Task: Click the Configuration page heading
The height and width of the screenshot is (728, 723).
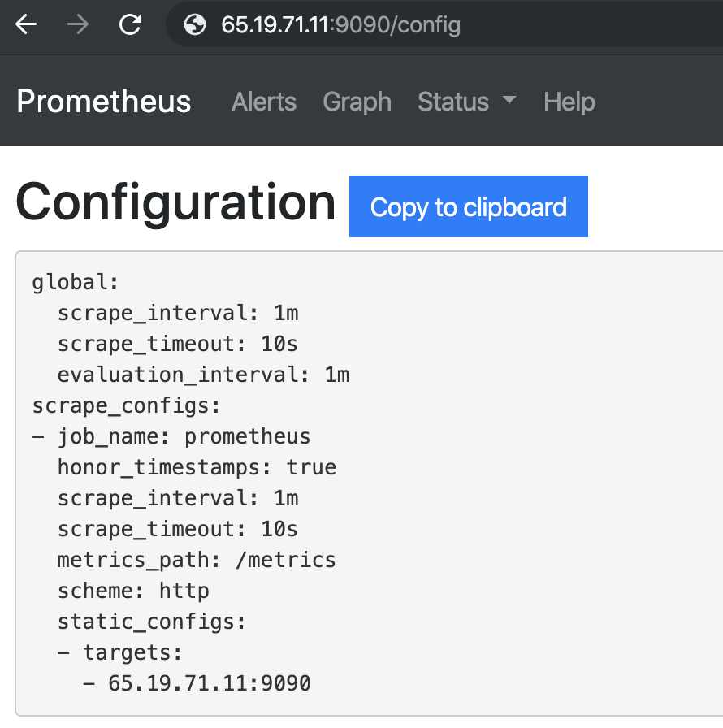Action: click(x=175, y=202)
